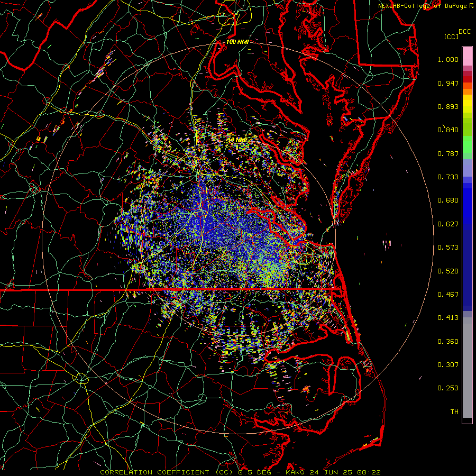Viewport: 476px width, 476px height.
Task: Pick the red segment of the color bar
Action: pyautogui.click(x=467, y=79)
